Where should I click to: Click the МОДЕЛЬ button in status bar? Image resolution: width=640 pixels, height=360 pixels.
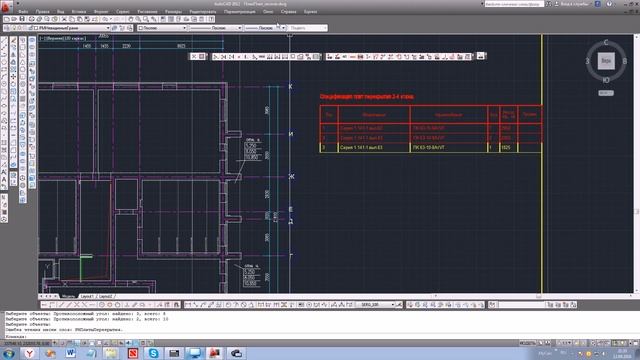click(x=527, y=343)
